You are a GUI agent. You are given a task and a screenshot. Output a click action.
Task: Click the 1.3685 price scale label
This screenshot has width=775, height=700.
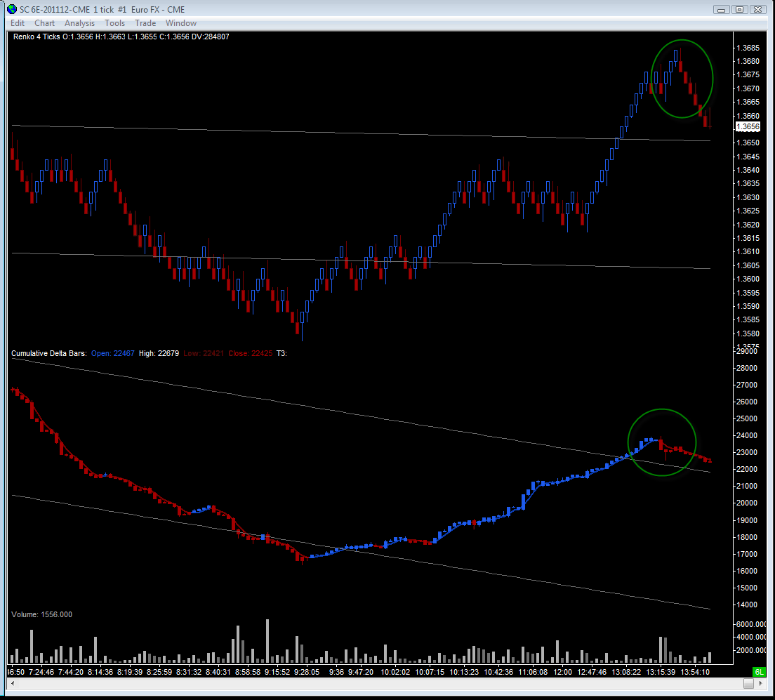748,48
